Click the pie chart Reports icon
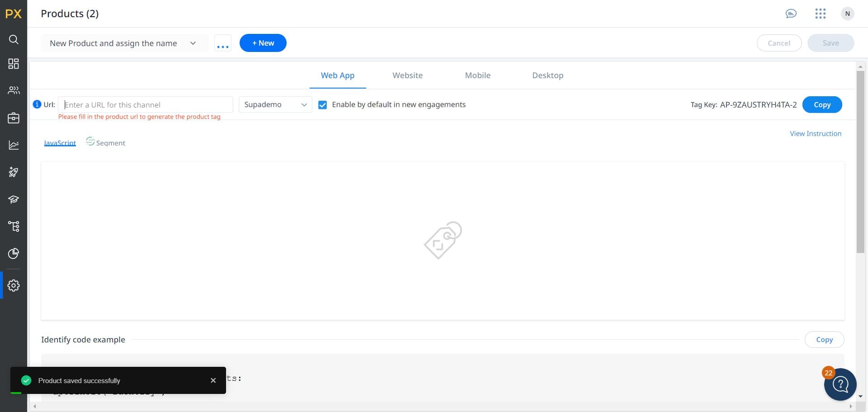 tap(14, 253)
